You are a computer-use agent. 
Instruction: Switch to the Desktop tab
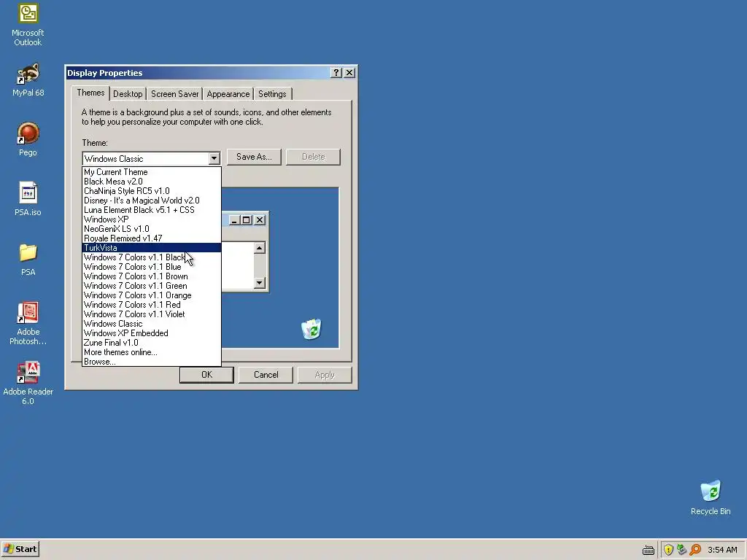(x=128, y=94)
